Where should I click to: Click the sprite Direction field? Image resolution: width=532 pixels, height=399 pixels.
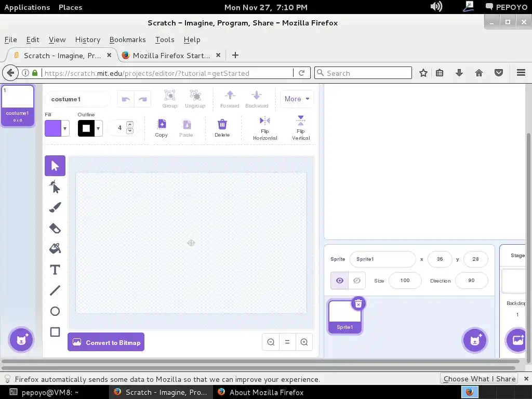coord(471,281)
